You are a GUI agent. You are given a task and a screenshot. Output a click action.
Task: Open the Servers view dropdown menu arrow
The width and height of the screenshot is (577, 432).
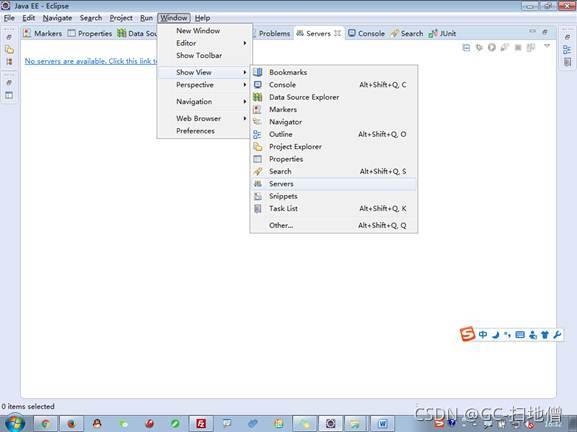click(547, 46)
